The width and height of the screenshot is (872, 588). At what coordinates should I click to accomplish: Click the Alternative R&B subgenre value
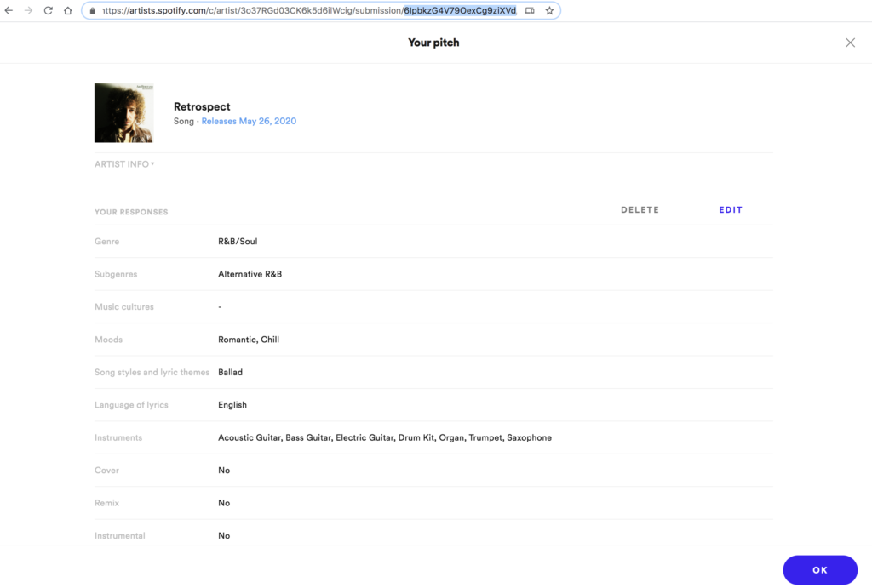point(250,274)
